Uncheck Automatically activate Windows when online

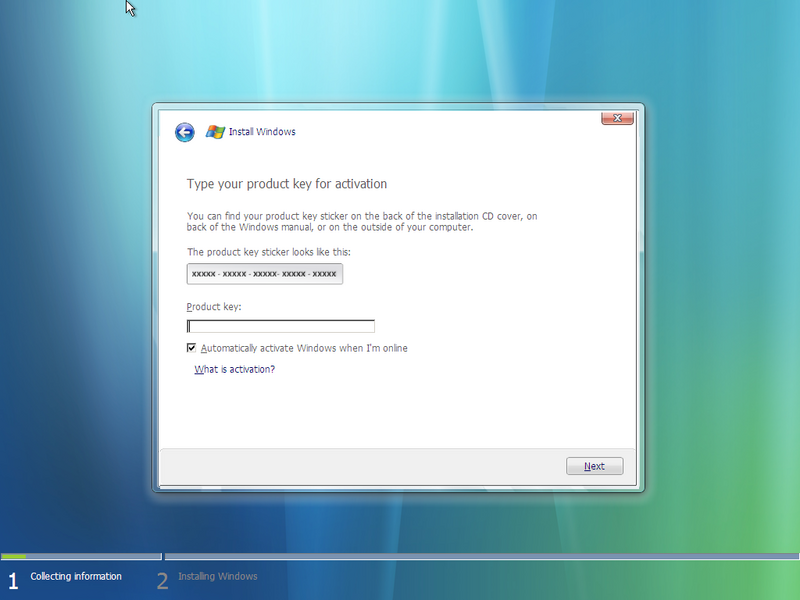[x=191, y=348]
